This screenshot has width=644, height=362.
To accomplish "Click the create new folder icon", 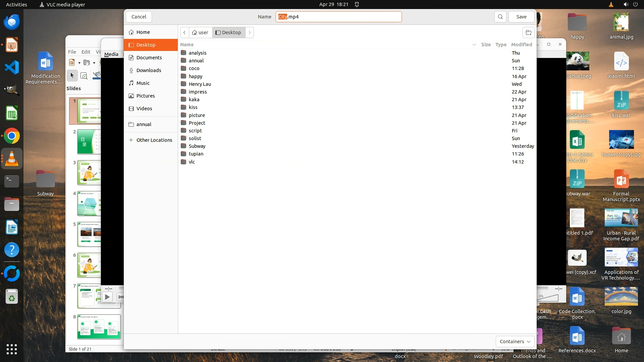I will tap(528, 33).
